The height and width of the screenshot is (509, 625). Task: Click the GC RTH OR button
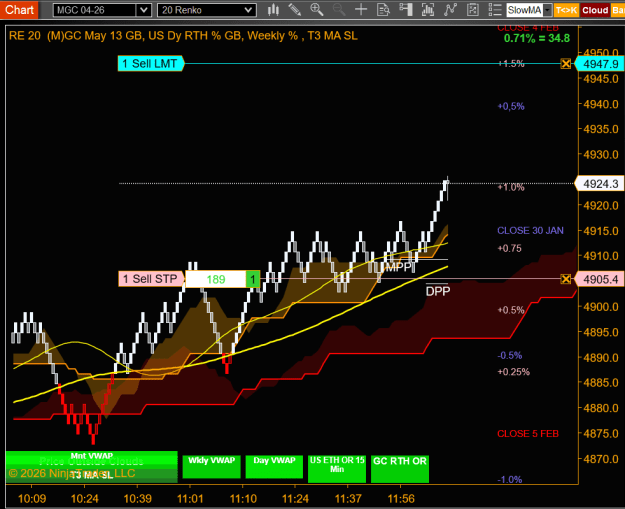pyautogui.click(x=400, y=468)
